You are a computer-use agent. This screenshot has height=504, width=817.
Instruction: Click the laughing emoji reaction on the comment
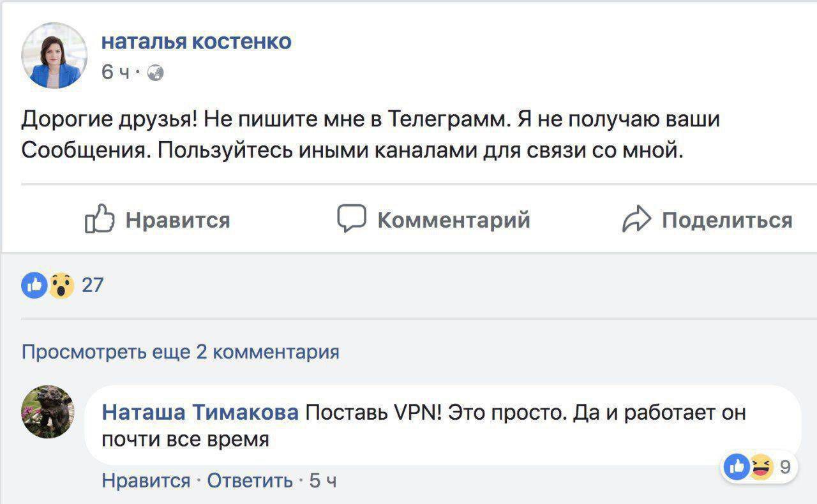[760, 468]
